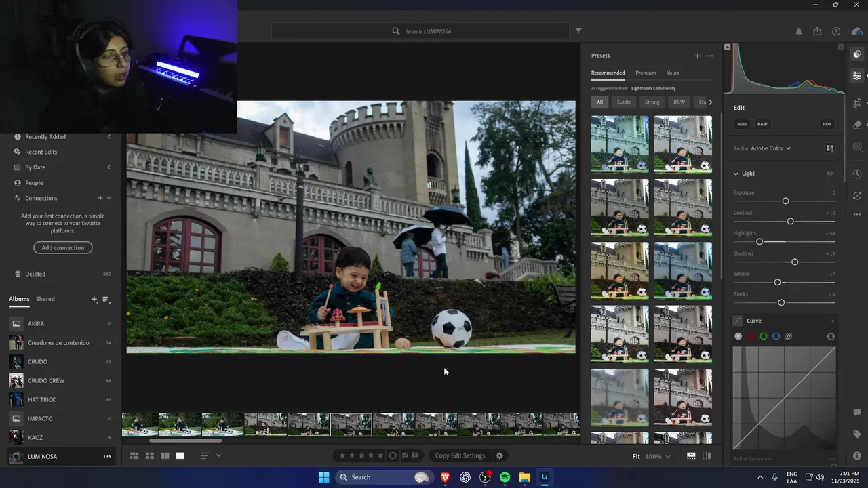This screenshot has height=488, width=868.
Task: Open the settings gear beside Copy Edit Settings
Action: point(500,456)
